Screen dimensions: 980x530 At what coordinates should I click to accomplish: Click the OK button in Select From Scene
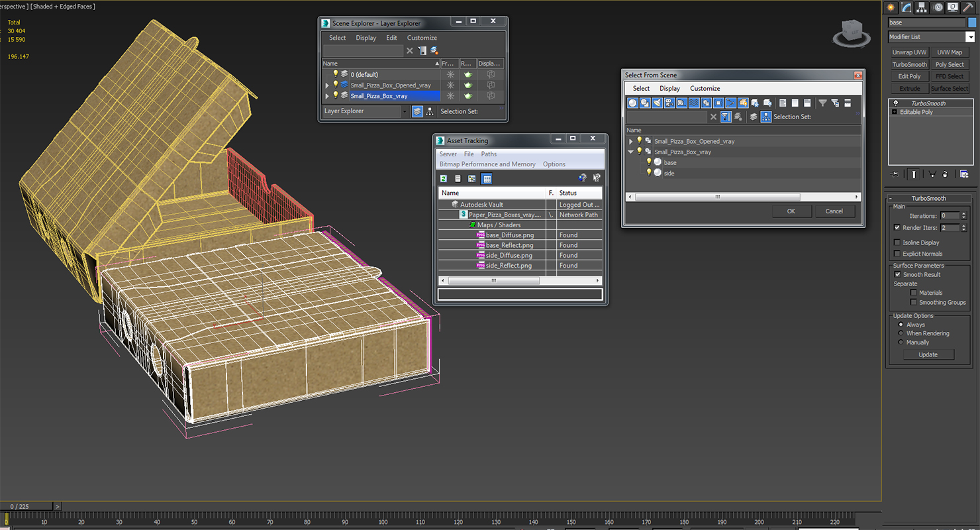pyautogui.click(x=791, y=211)
